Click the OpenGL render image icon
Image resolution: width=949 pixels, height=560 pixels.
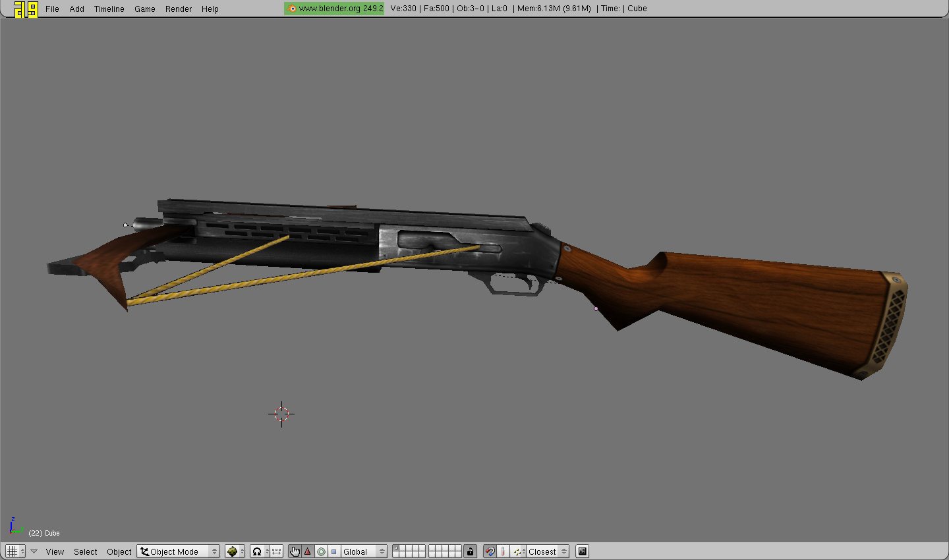(x=582, y=551)
